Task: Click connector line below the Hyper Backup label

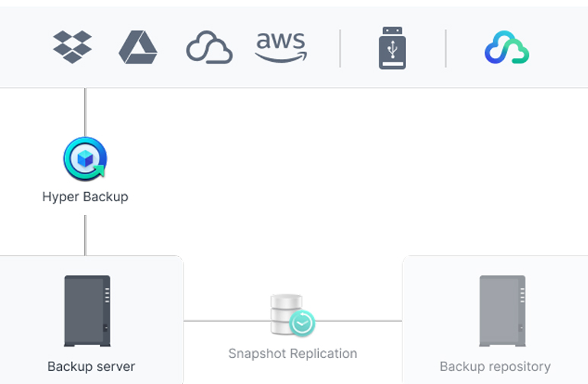Action: click(x=85, y=233)
